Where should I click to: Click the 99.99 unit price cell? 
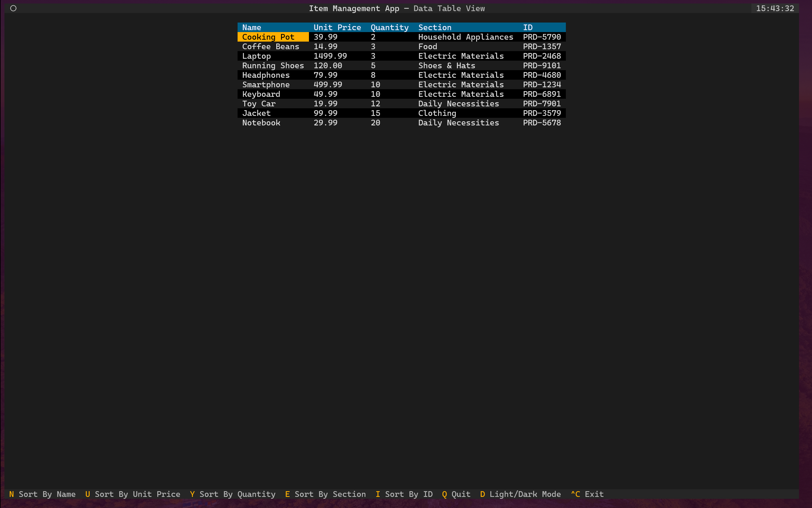coord(337,113)
